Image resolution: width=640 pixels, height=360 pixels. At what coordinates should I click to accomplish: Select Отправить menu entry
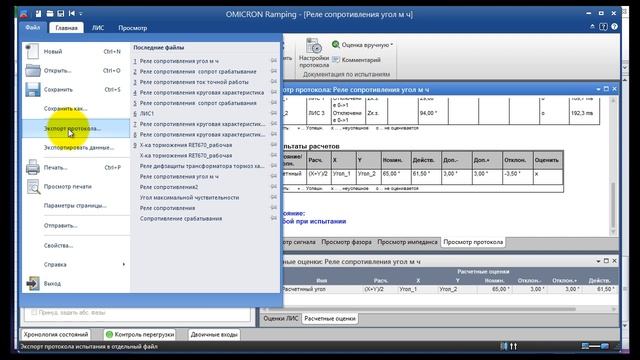click(x=76, y=226)
